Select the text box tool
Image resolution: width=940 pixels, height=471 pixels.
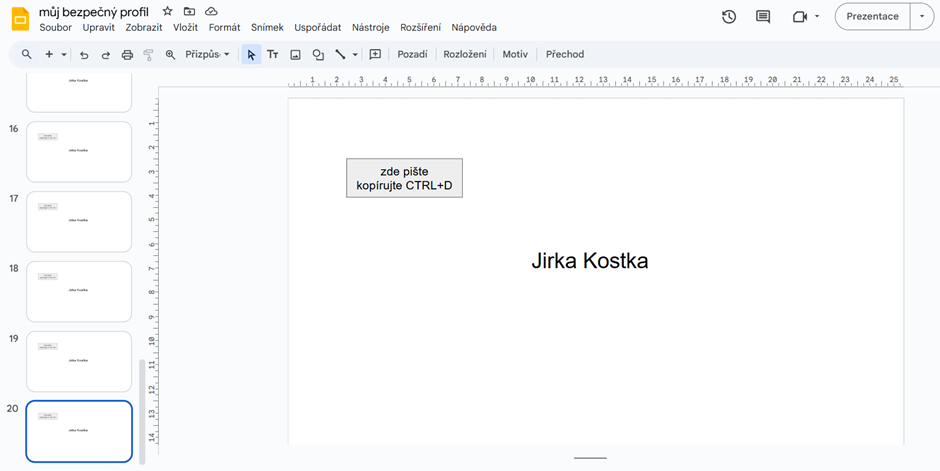click(x=272, y=55)
